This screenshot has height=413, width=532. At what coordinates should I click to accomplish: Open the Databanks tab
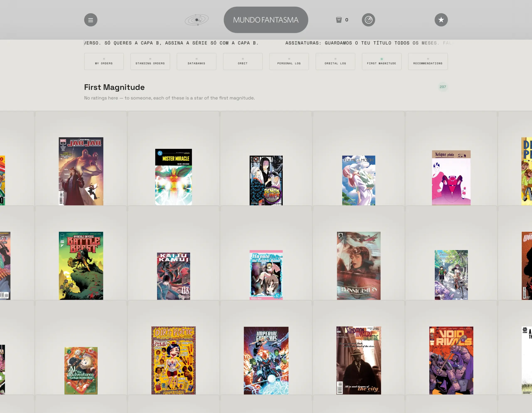point(196,61)
